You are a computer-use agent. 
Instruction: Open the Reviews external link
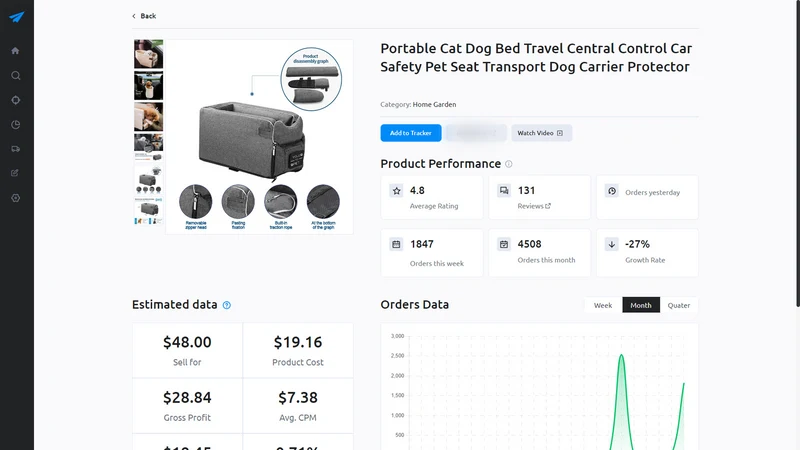pos(534,206)
